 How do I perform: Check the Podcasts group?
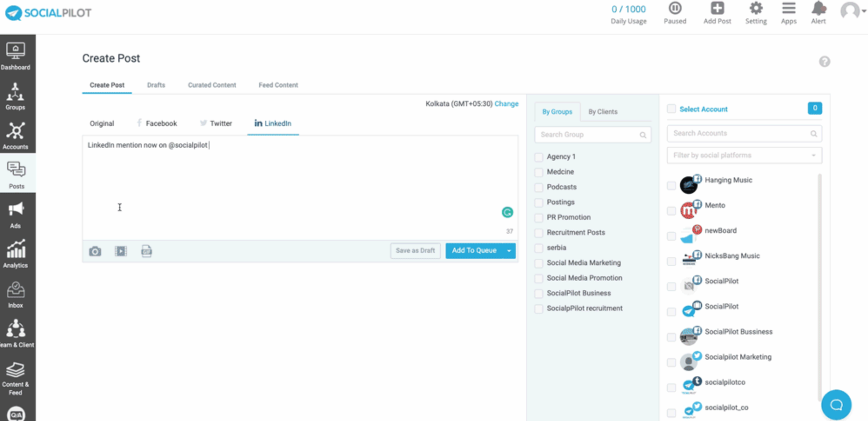pos(539,187)
